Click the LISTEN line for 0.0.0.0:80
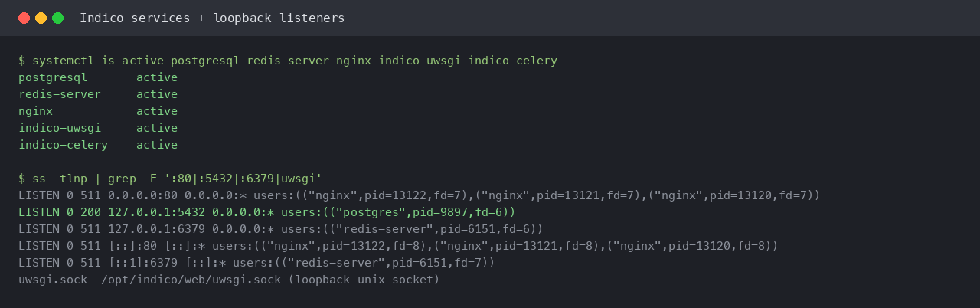The image size is (980, 308). tap(420, 195)
